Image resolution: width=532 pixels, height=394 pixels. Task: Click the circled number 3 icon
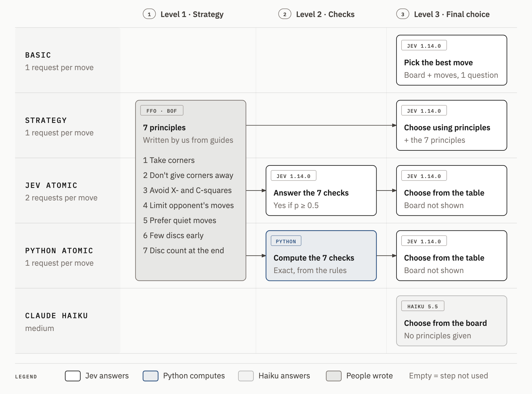pos(403,14)
